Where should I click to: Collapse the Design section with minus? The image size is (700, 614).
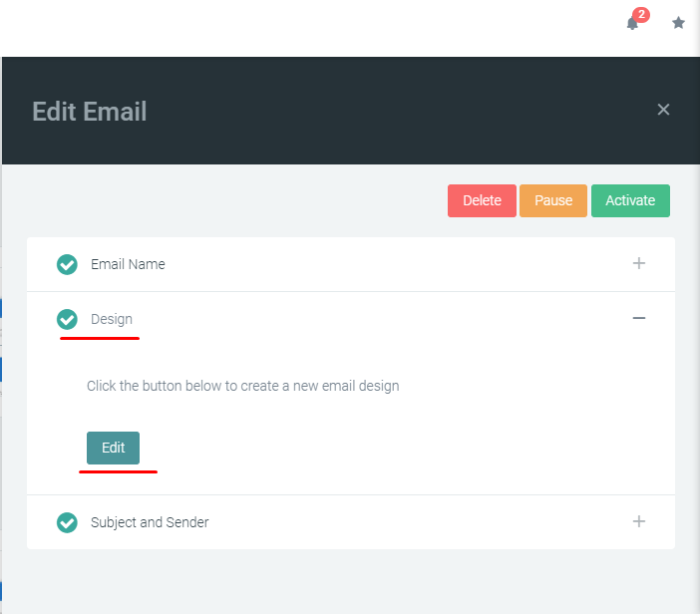click(x=639, y=318)
